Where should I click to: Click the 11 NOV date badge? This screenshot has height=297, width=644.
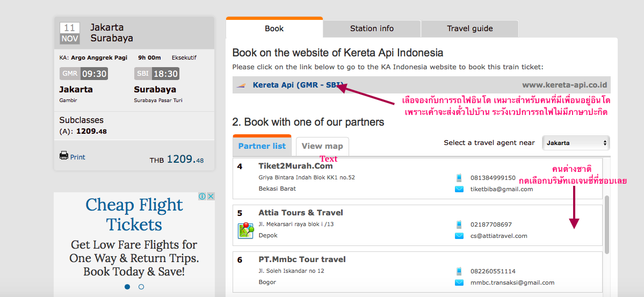[x=69, y=33]
